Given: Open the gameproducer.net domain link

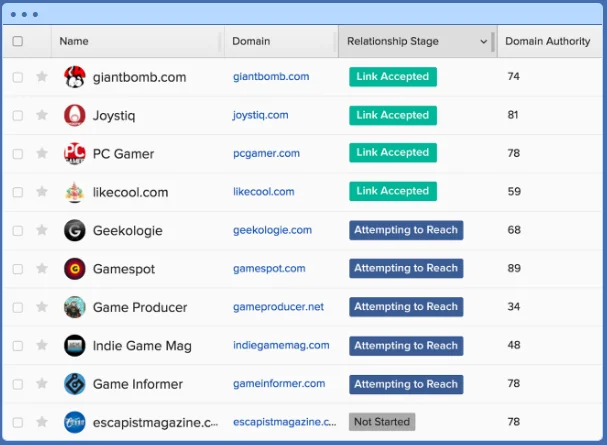Looking at the screenshot, I should pos(278,306).
